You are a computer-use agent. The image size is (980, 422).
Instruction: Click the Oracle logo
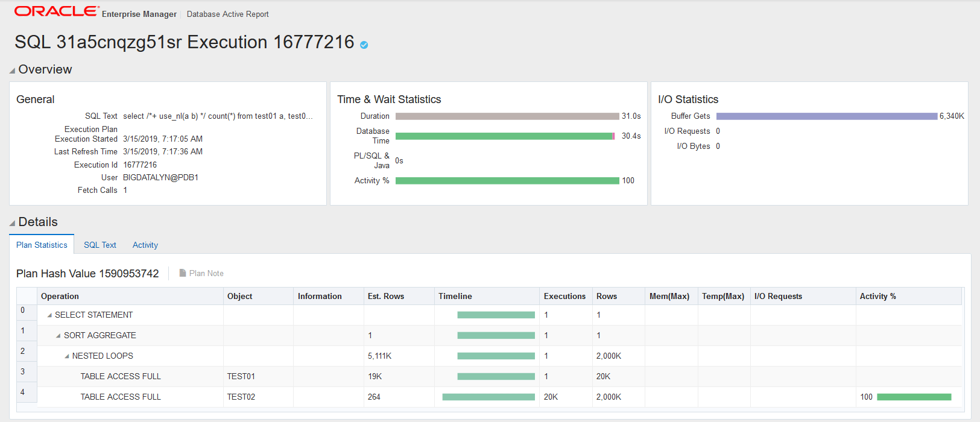[57, 11]
